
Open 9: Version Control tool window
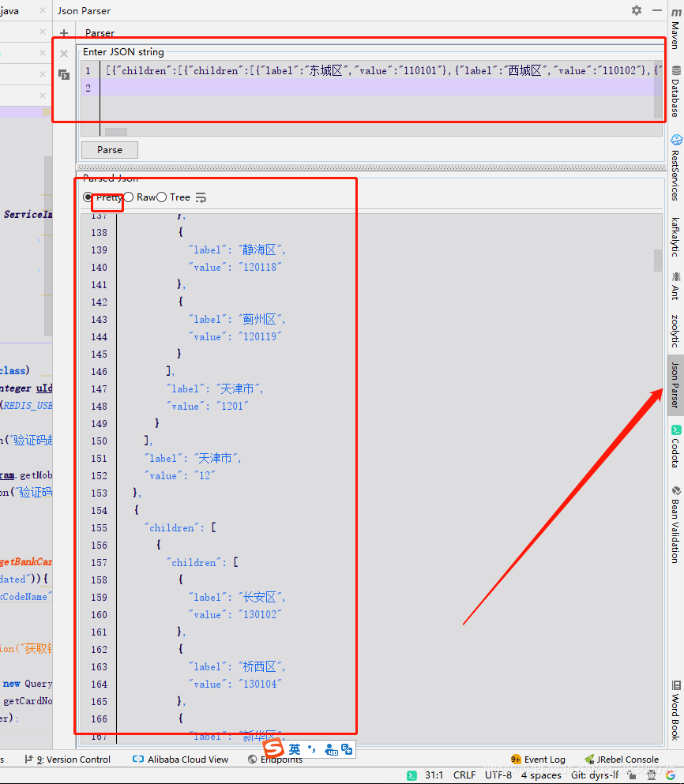coord(68,760)
